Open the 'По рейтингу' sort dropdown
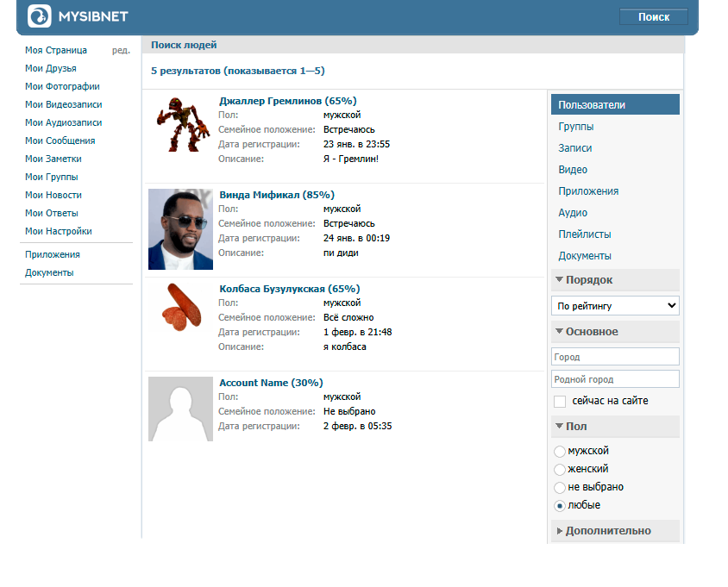The image size is (728, 587). pyautogui.click(x=615, y=306)
